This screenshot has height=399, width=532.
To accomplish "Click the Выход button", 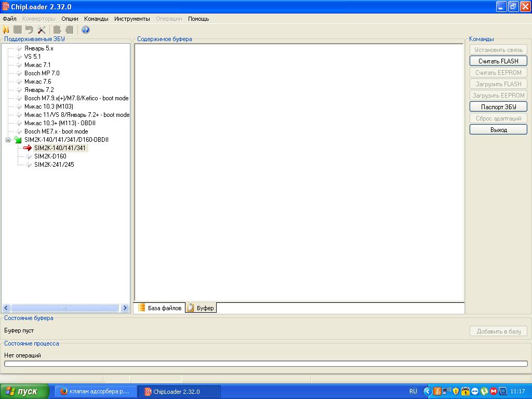I will [x=498, y=129].
